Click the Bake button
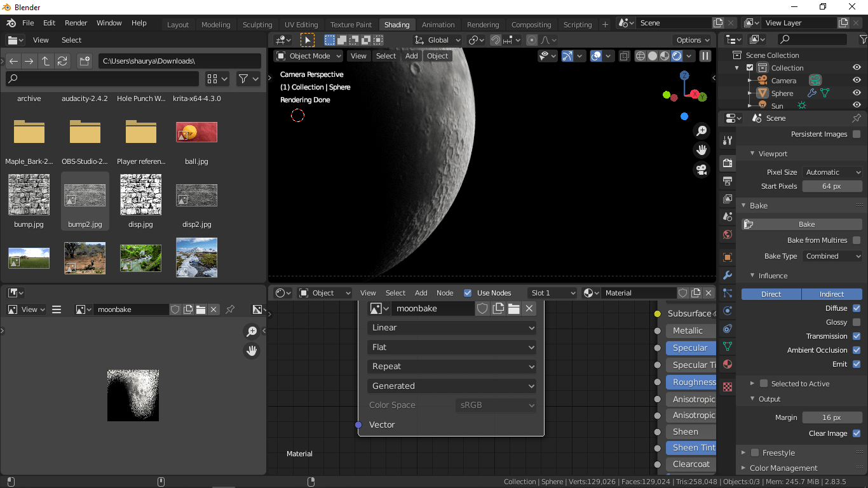 [x=802, y=224]
